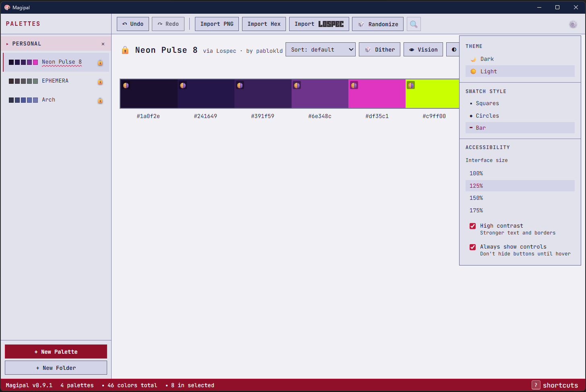This screenshot has height=392, width=586.
Task: Open the Vision eye simulator
Action: point(423,50)
